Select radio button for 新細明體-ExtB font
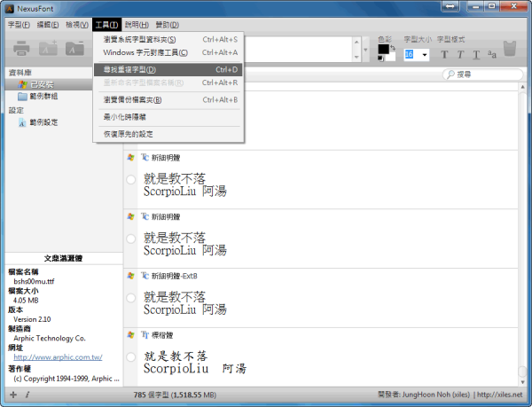This screenshot has height=407, width=532. [130, 298]
